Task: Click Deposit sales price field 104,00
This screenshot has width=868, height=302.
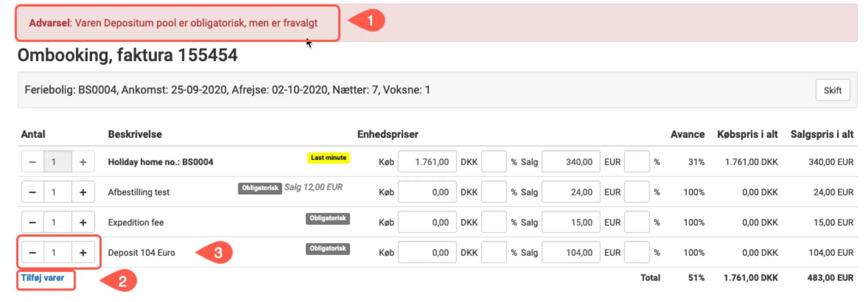Action: click(x=571, y=252)
